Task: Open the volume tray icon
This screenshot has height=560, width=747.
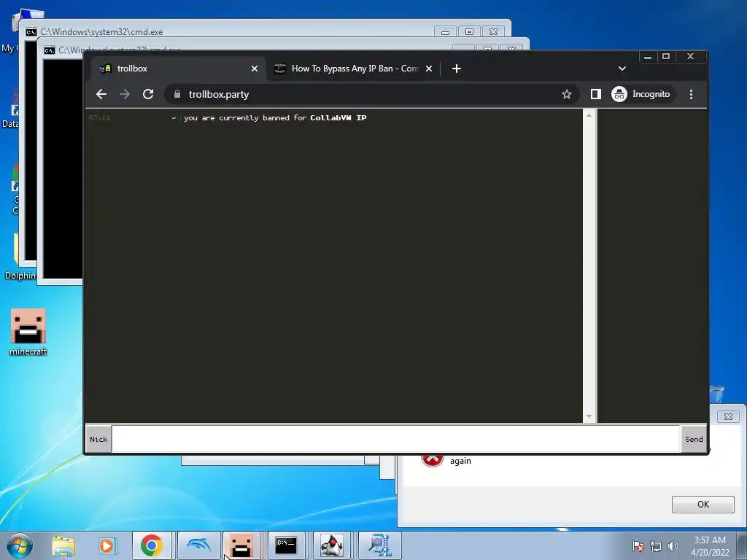Action: (x=673, y=546)
